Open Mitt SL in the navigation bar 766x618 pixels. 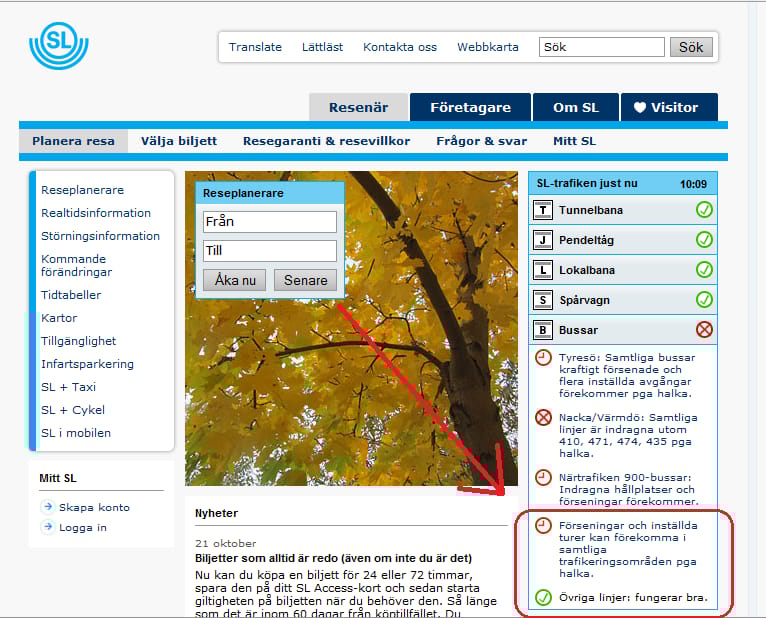[x=574, y=141]
